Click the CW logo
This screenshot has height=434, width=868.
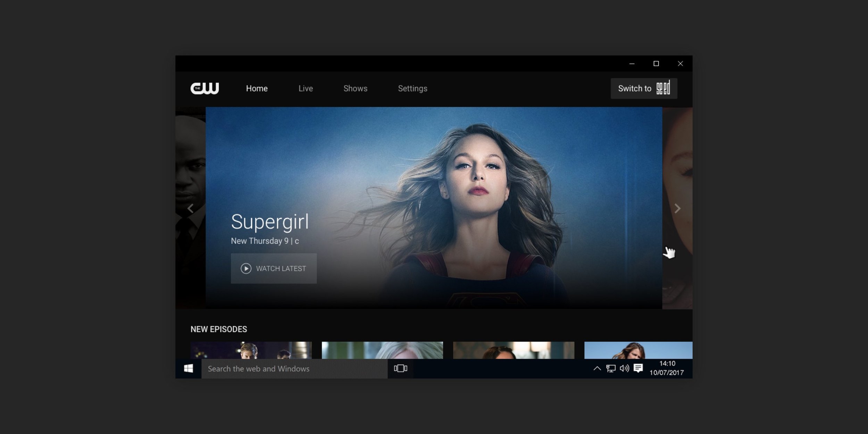(205, 88)
